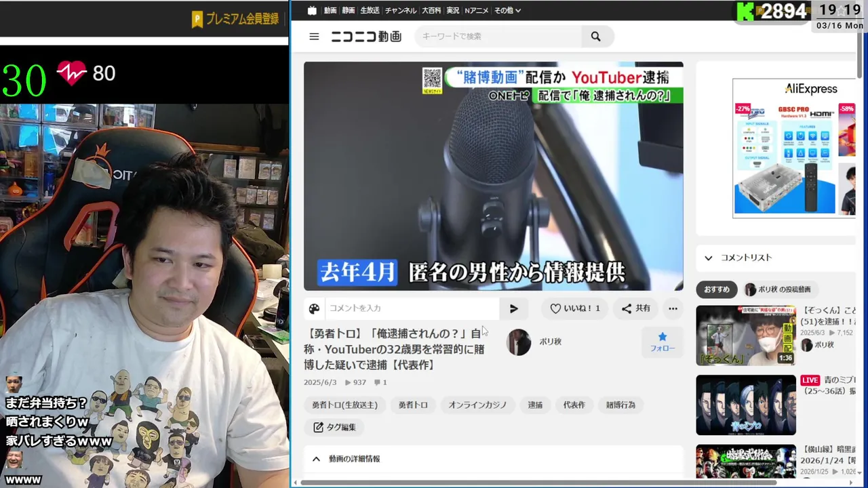Open the 動画 top menu item

[x=330, y=10]
